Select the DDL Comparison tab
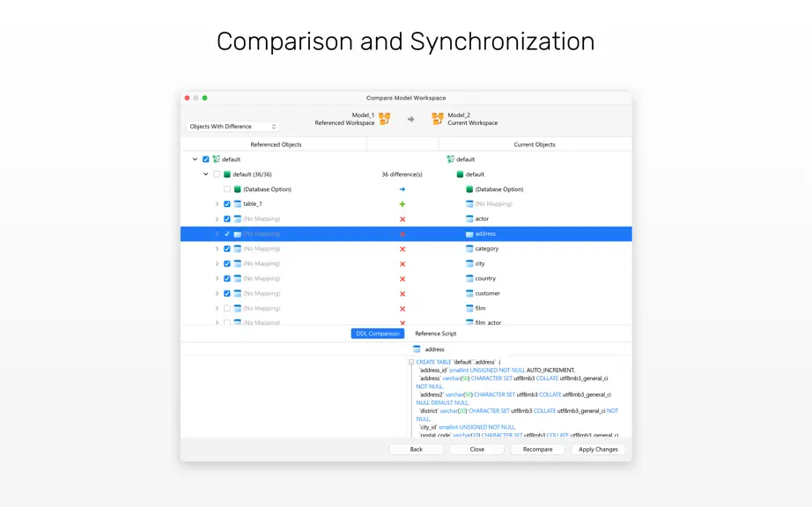812x507 pixels. pyautogui.click(x=378, y=334)
